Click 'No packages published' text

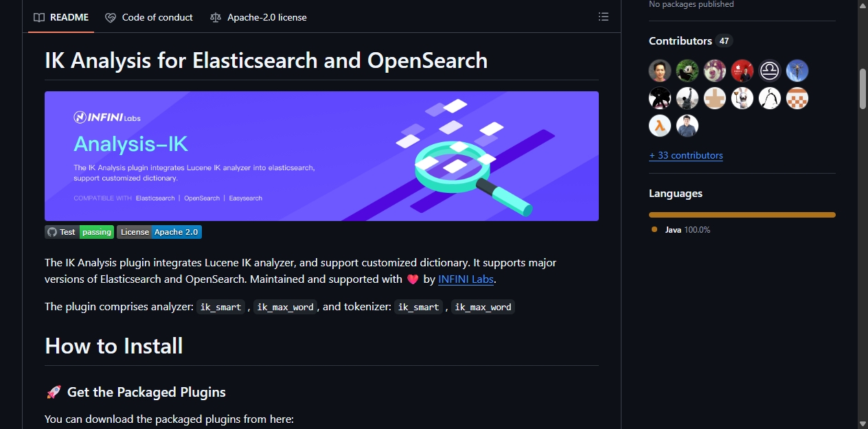coord(692,4)
